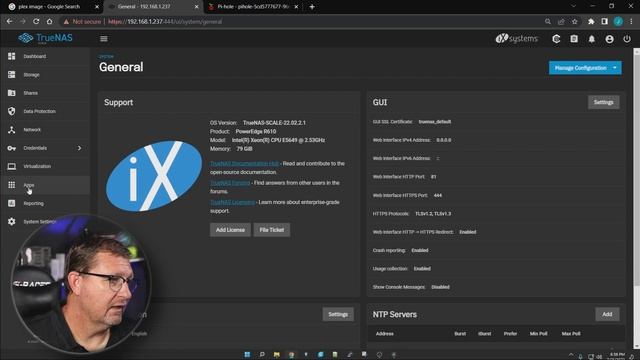Viewport: 640px width, 360px height.
Task: Open the Jobs clipboard icon
Action: tap(574, 39)
